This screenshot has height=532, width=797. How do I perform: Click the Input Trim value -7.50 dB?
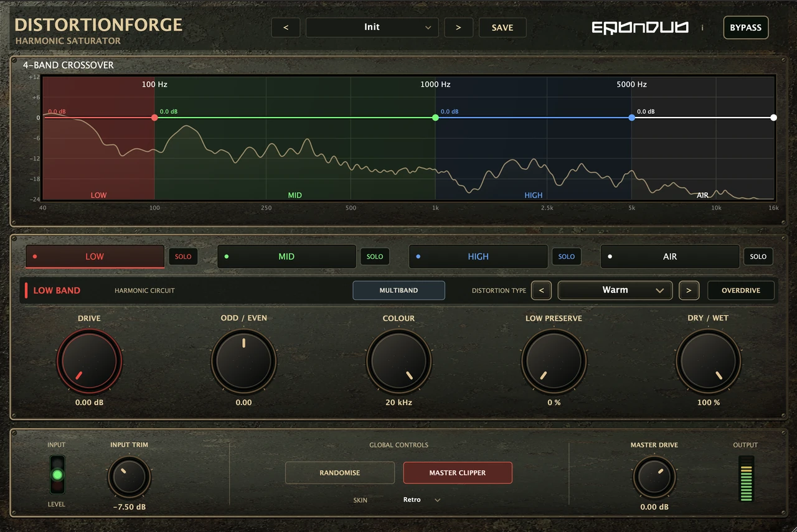[x=130, y=507]
